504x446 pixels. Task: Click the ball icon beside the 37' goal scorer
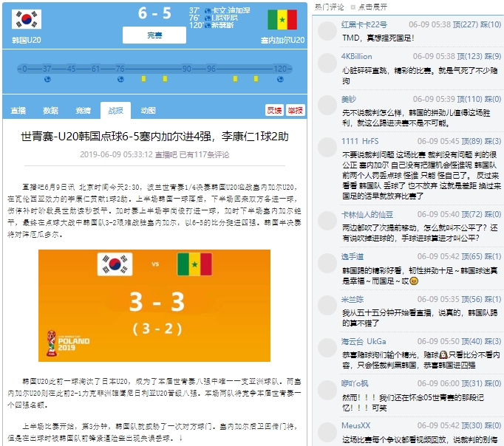[x=208, y=10]
